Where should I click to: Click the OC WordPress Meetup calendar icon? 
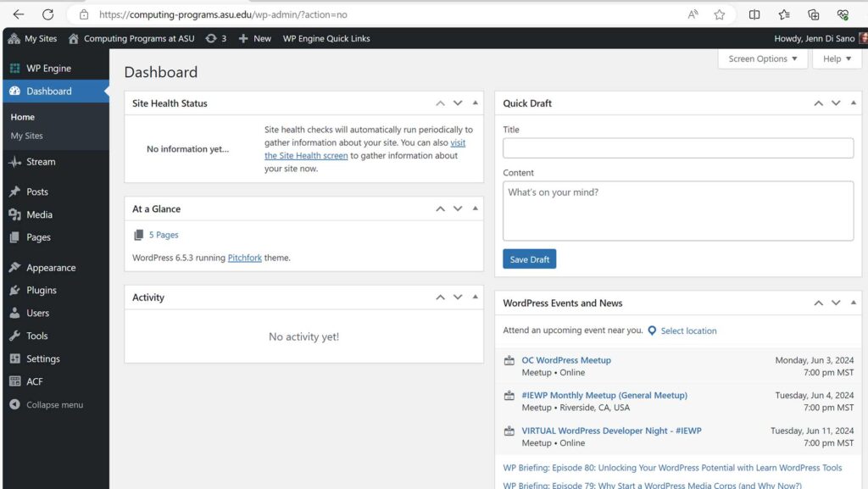click(509, 361)
